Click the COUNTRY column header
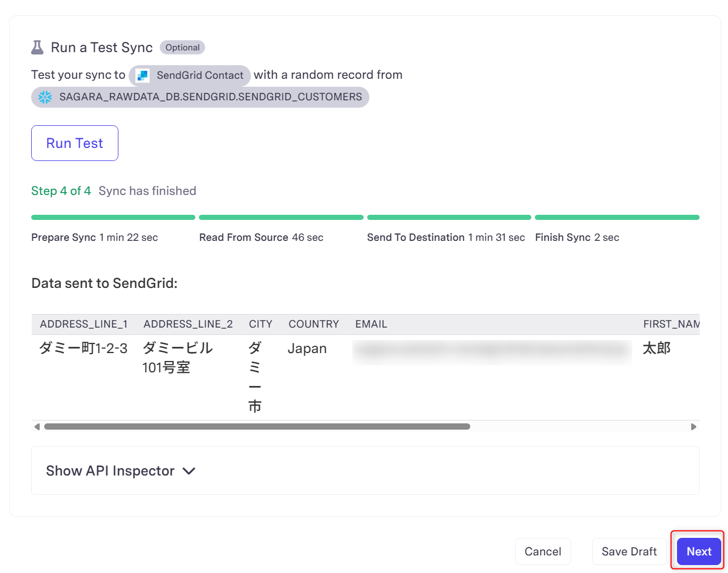Viewport: 728px width, 573px height. tap(314, 324)
